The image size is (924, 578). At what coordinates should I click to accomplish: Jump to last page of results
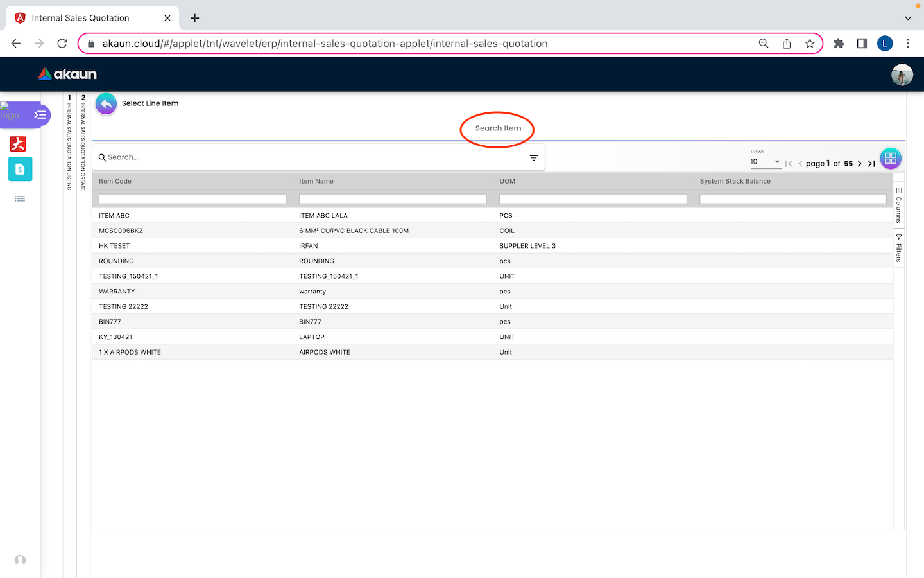[871, 164]
